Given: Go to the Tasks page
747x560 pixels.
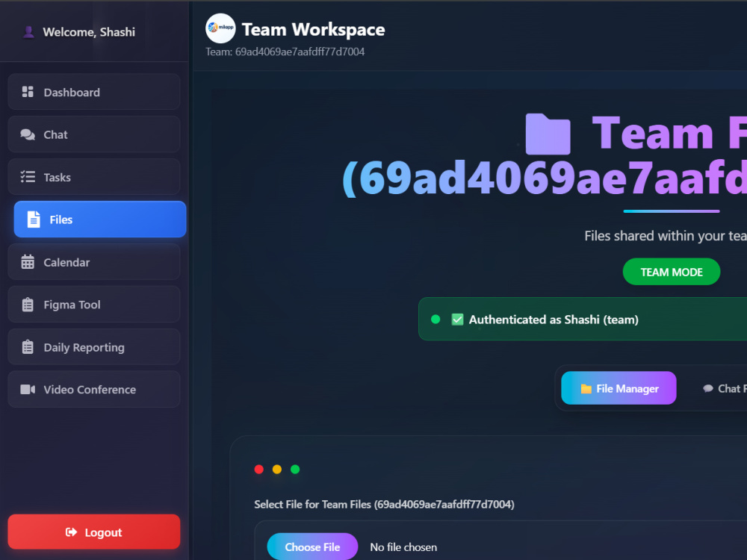Looking at the screenshot, I should 94,177.
